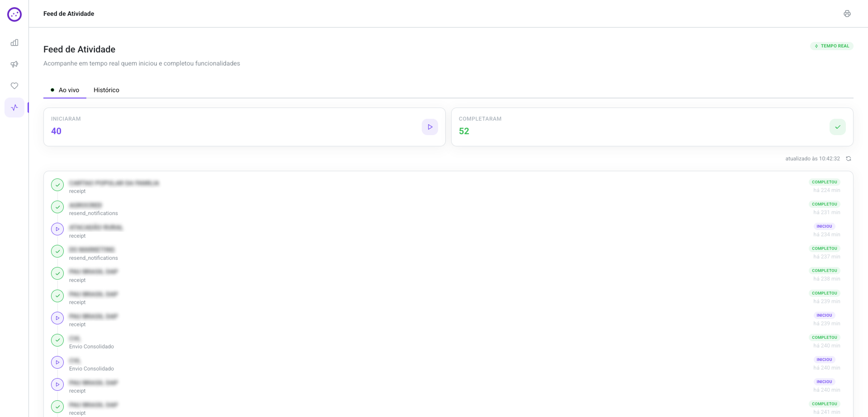Switch to the Ao vivo tab
The width and height of the screenshot is (868, 417).
coord(65,90)
